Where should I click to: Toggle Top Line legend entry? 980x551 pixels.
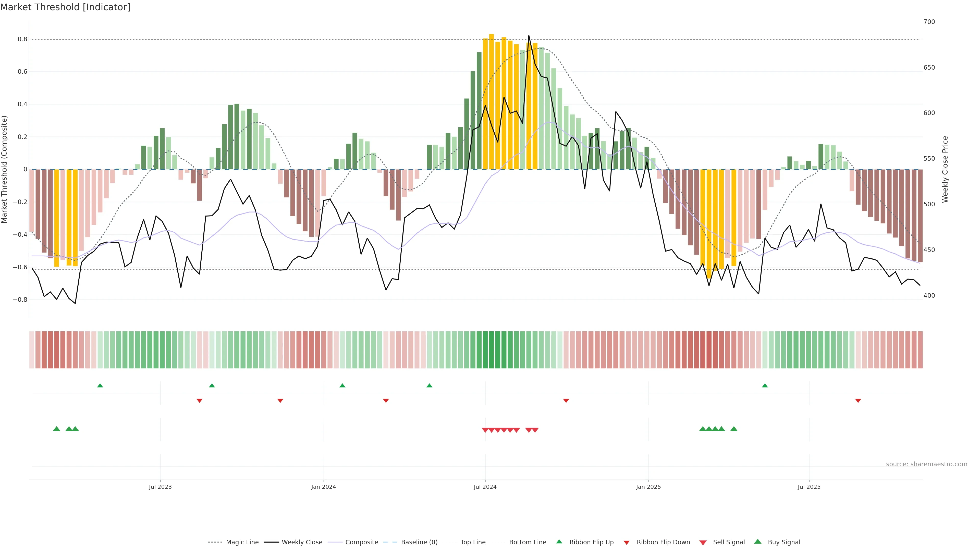473,542
